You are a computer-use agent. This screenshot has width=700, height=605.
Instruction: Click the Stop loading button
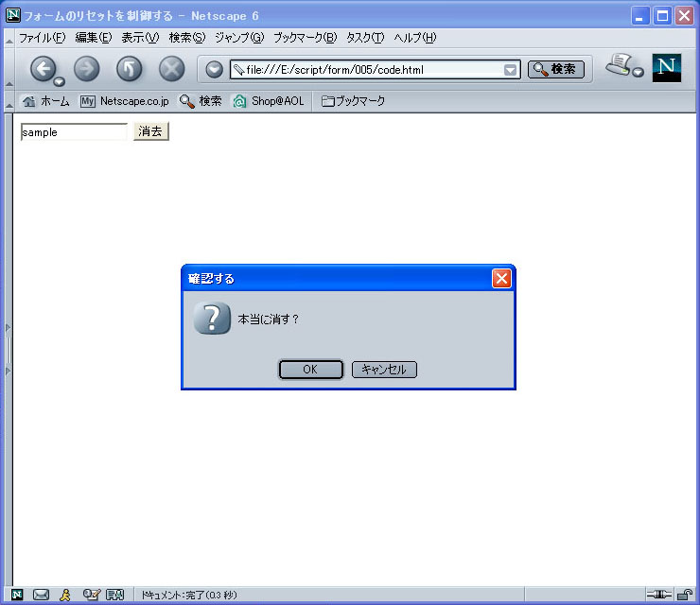172,69
